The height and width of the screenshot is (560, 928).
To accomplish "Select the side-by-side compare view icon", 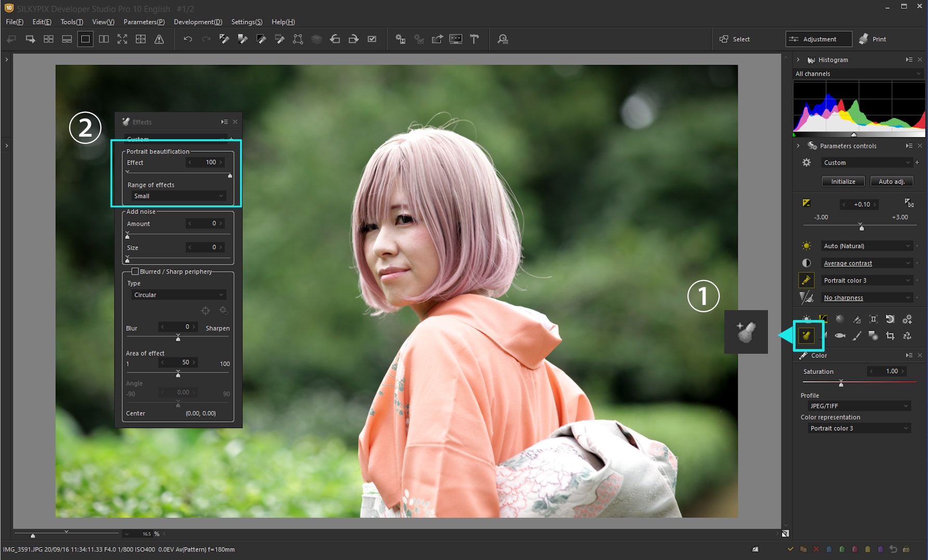I will click(104, 39).
